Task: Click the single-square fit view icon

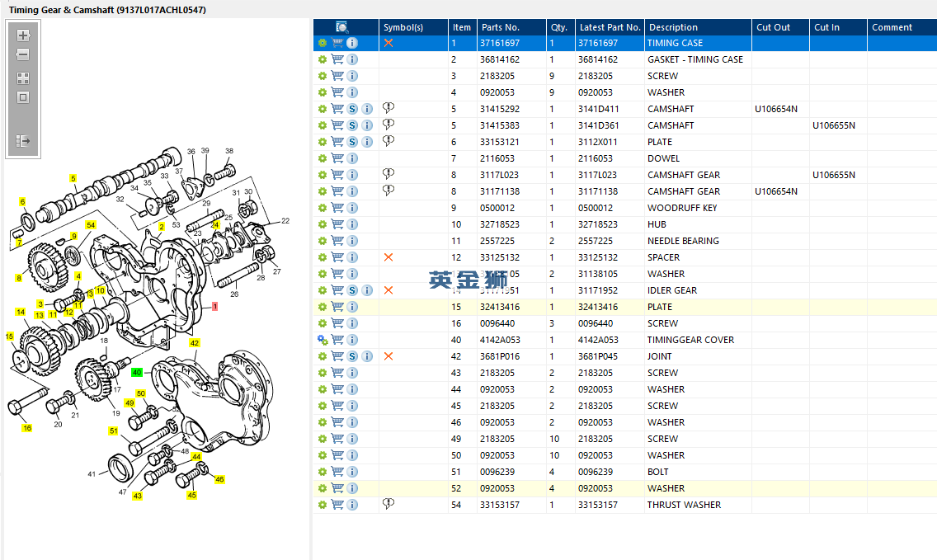Action: point(23,97)
